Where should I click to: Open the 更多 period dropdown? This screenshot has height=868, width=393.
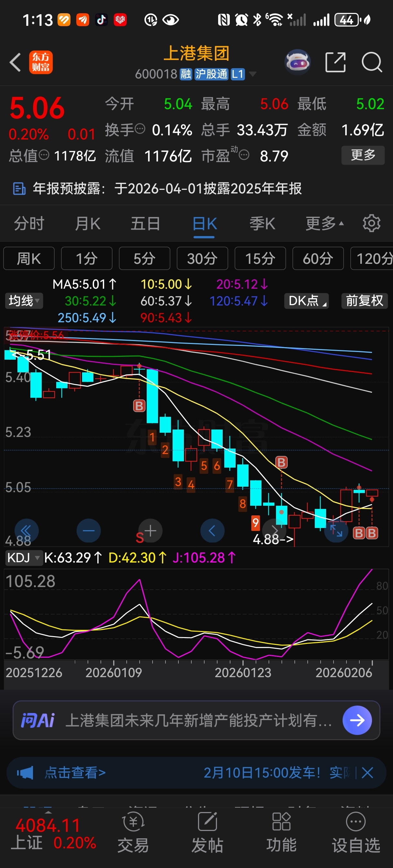324,223
